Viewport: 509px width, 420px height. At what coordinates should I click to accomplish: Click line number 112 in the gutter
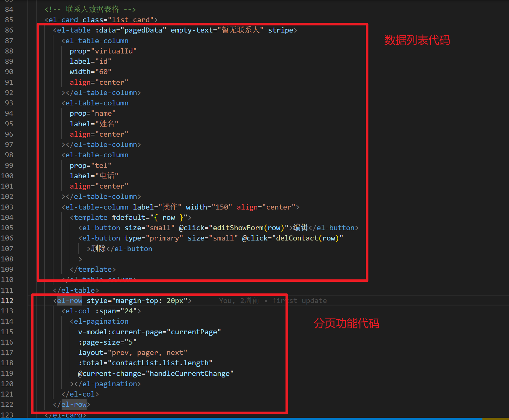point(7,301)
